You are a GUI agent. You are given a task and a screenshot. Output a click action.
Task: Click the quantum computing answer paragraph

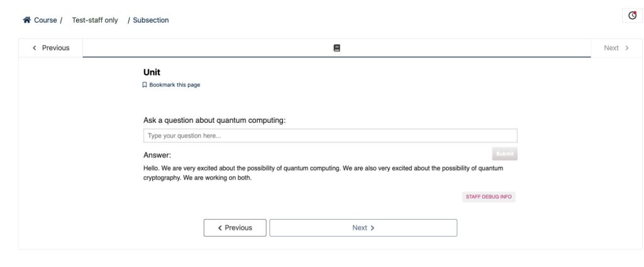pyautogui.click(x=323, y=173)
